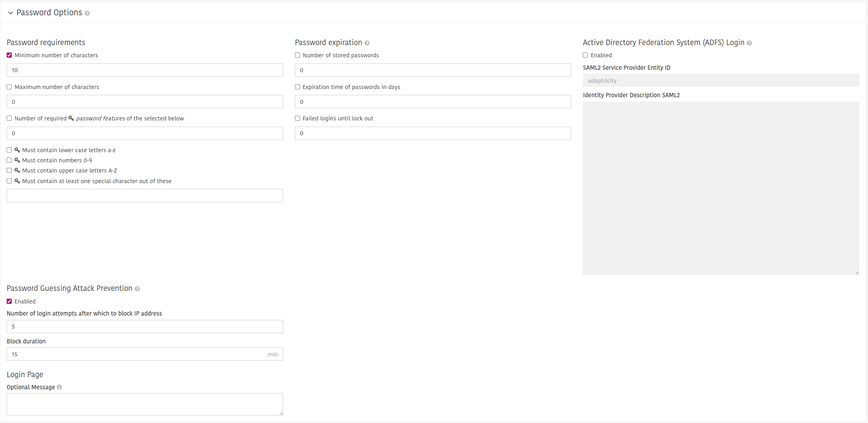868x423 pixels.
Task: Enable Number of stored passwords checkbox
Action: (298, 55)
